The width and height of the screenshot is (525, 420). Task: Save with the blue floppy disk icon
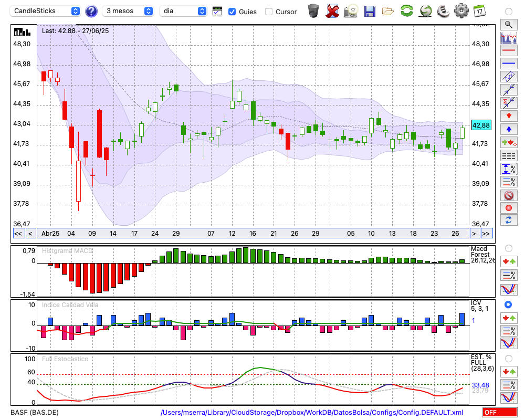pyautogui.click(x=370, y=11)
